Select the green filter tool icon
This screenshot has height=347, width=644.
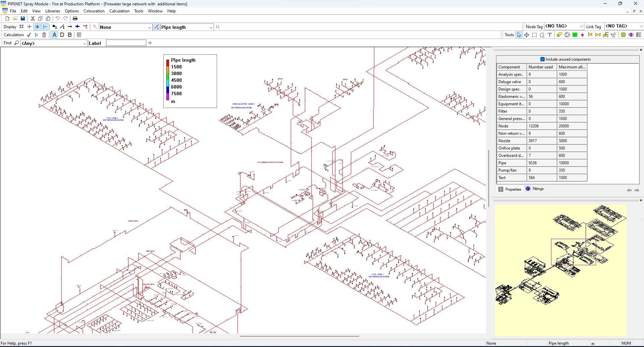pyautogui.click(x=575, y=35)
